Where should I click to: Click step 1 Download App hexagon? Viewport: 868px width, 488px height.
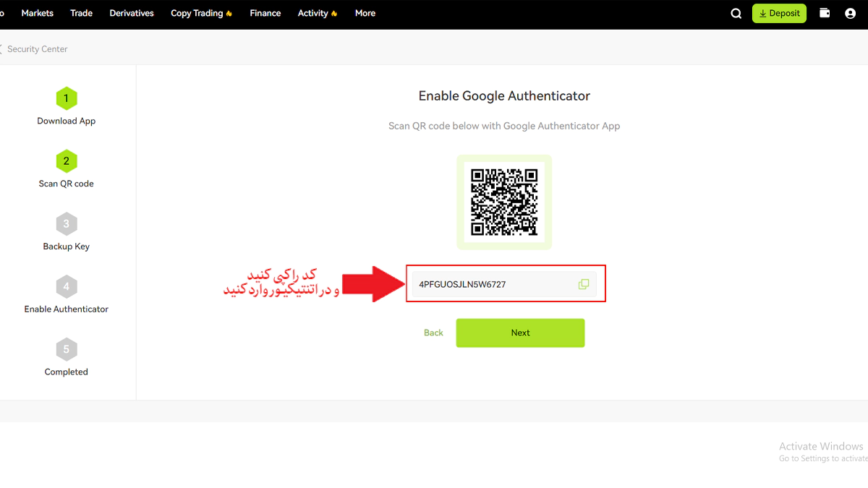[x=66, y=98]
